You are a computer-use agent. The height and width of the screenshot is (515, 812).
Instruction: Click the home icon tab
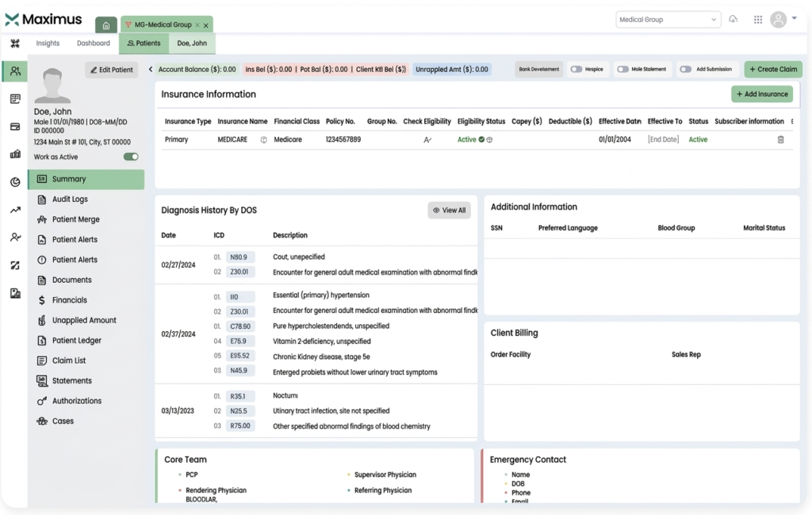pyautogui.click(x=106, y=25)
